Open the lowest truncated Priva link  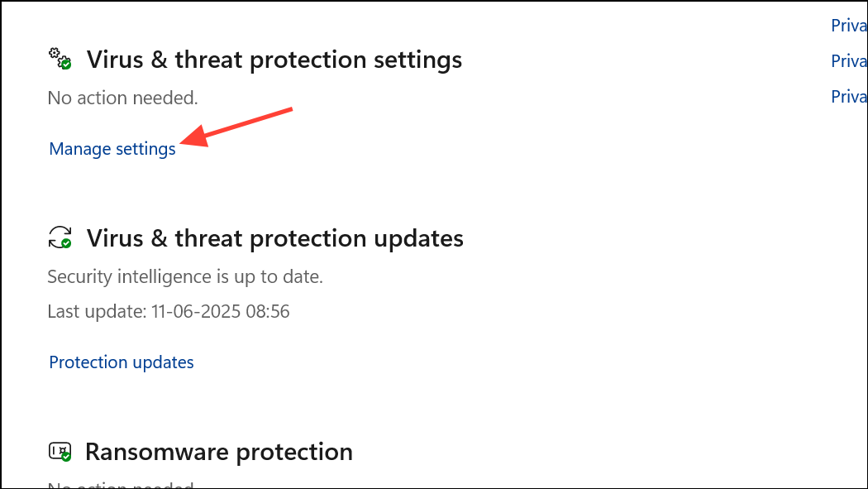pos(849,96)
